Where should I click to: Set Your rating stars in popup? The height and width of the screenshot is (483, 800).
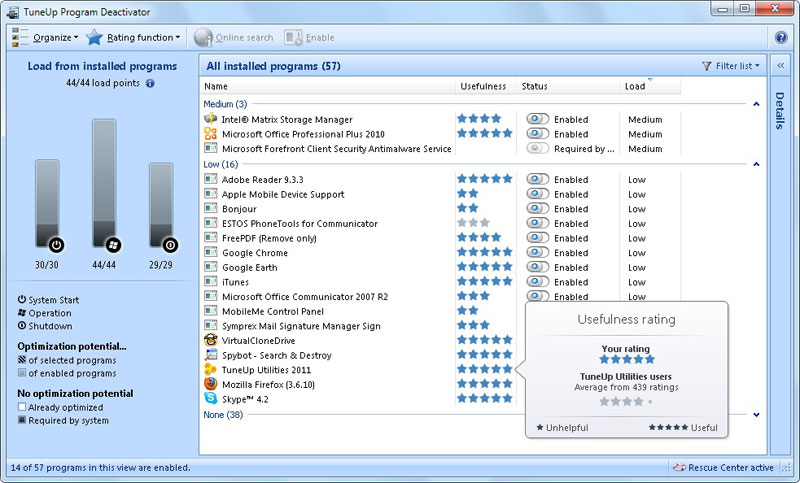click(x=627, y=359)
